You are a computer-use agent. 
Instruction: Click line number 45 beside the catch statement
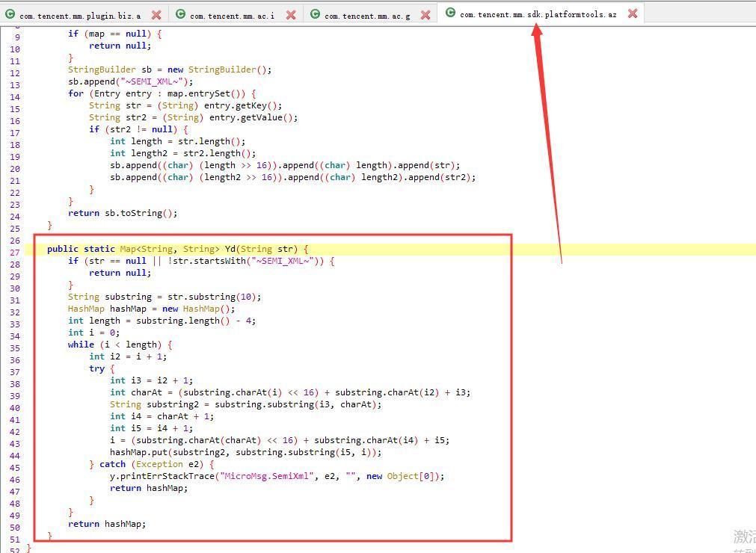pos(14,468)
